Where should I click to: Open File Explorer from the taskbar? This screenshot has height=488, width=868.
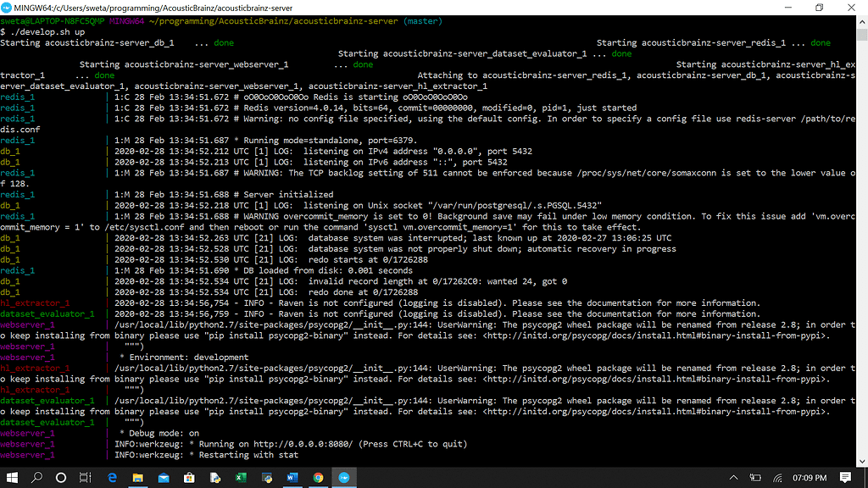[138, 477]
